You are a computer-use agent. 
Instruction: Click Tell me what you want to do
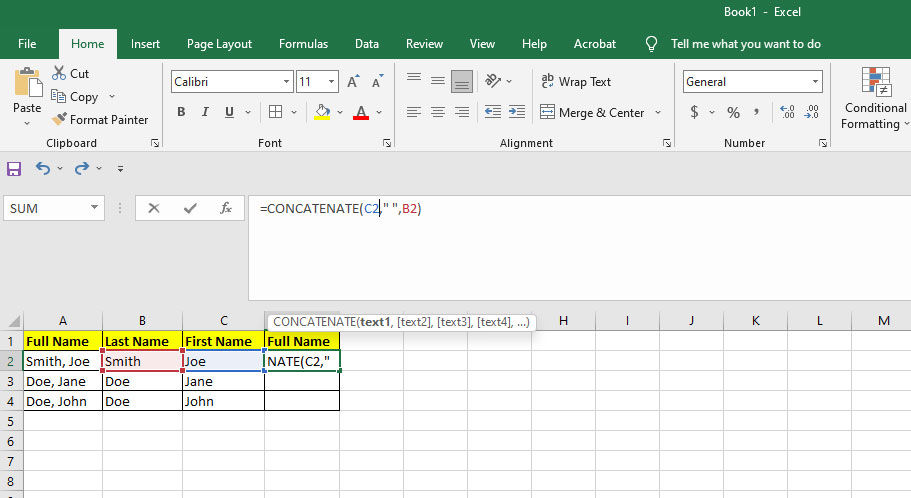745,44
